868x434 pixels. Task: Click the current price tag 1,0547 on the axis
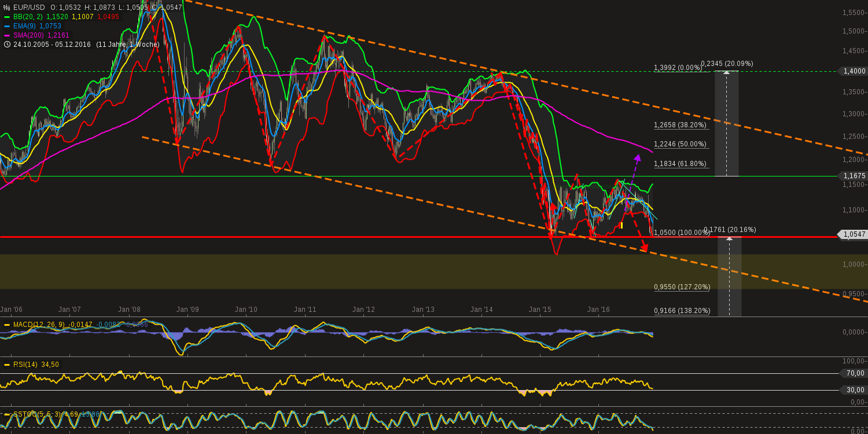coord(852,234)
